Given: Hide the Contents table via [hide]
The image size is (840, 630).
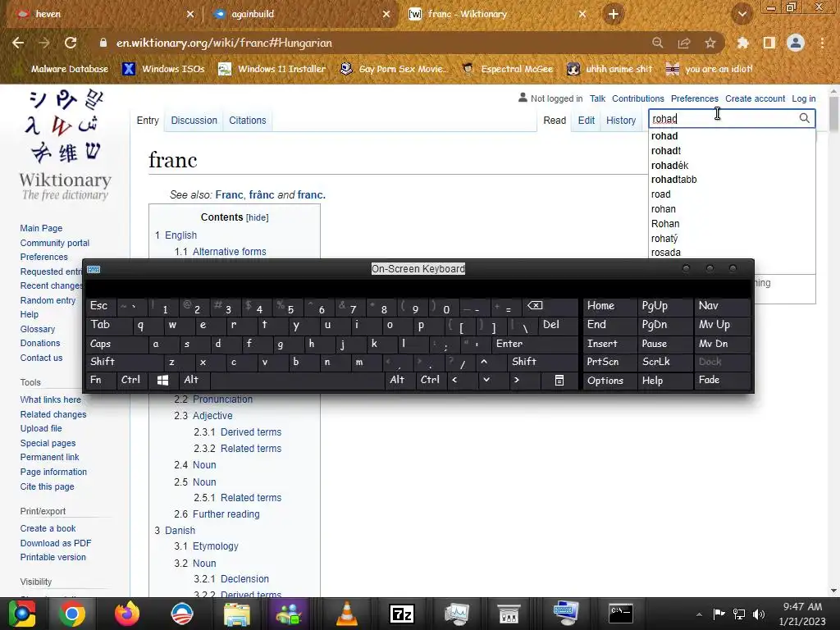Looking at the screenshot, I should [257, 217].
